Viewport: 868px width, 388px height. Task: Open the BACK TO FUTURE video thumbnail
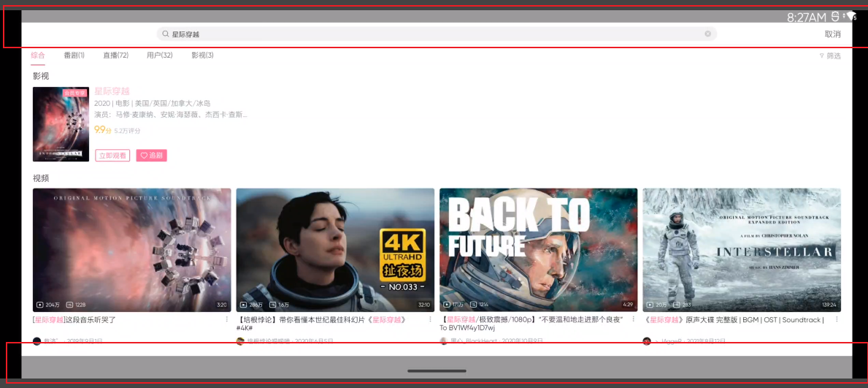pyautogui.click(x=538, y=250)
